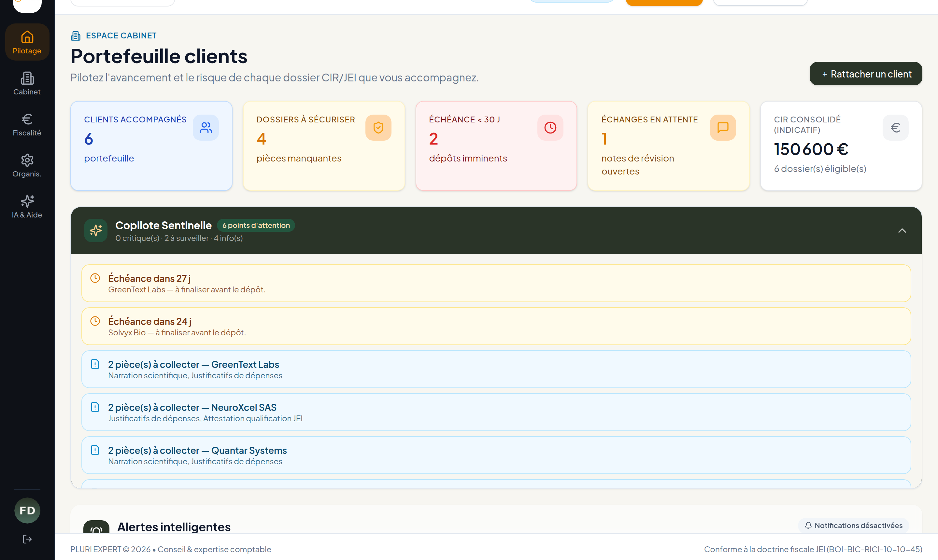Click the 150 600 € amount
This screenshot has height=560, width=938.
(x=811, y=149)
